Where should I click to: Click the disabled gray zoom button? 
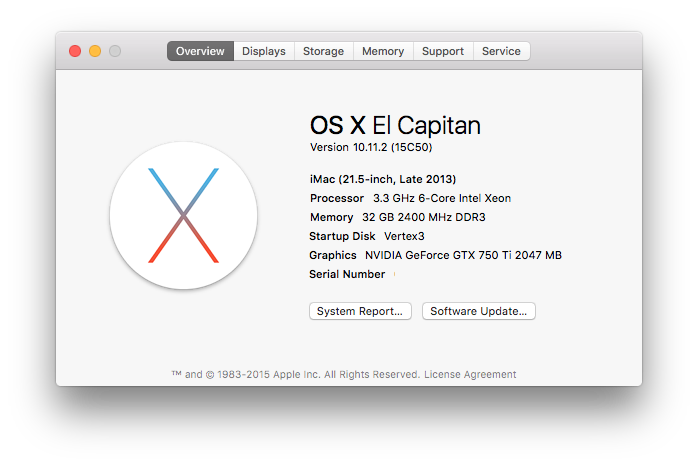(x=115, y=51)
